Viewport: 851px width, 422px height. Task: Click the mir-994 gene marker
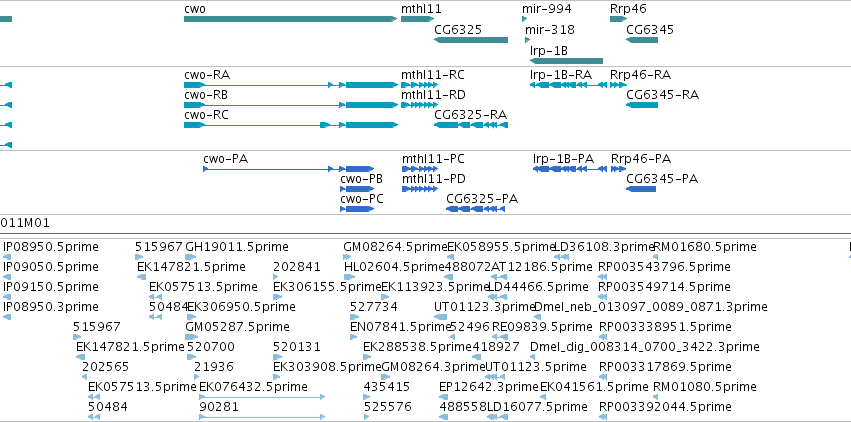coord(524,19)
